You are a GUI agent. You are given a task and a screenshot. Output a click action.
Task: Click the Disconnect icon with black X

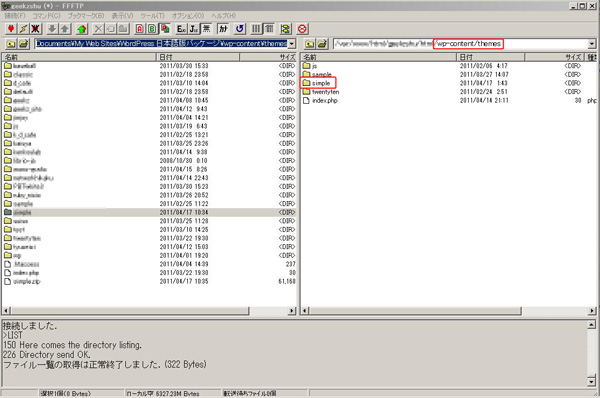[x=36, y=29]
